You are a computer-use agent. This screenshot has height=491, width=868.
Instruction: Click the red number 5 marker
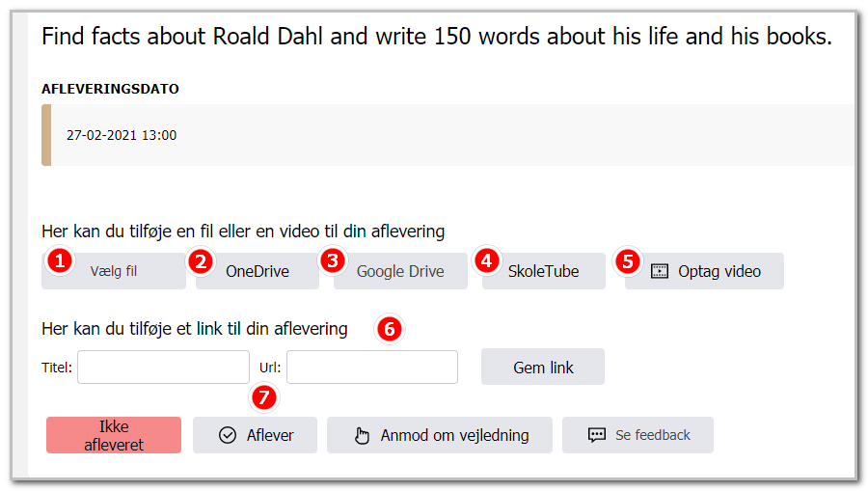click(x=628, y=261)
